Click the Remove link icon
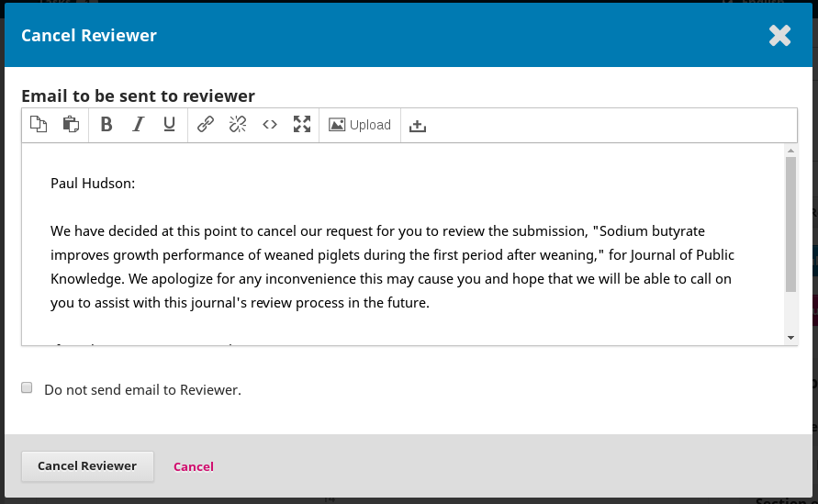818x504 pixels. click(x=238, y=125)
